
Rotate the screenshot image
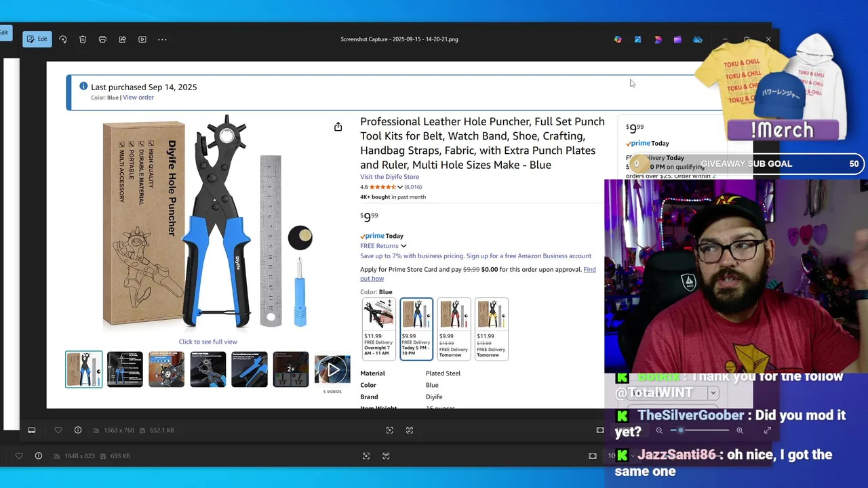click(63, 39)
